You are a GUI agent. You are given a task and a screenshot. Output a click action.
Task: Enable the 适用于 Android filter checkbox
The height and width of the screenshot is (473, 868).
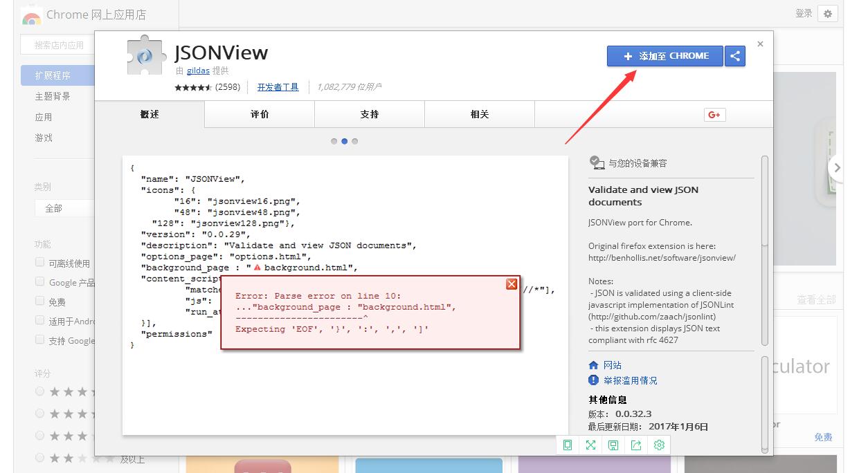[x=40, y=321]
